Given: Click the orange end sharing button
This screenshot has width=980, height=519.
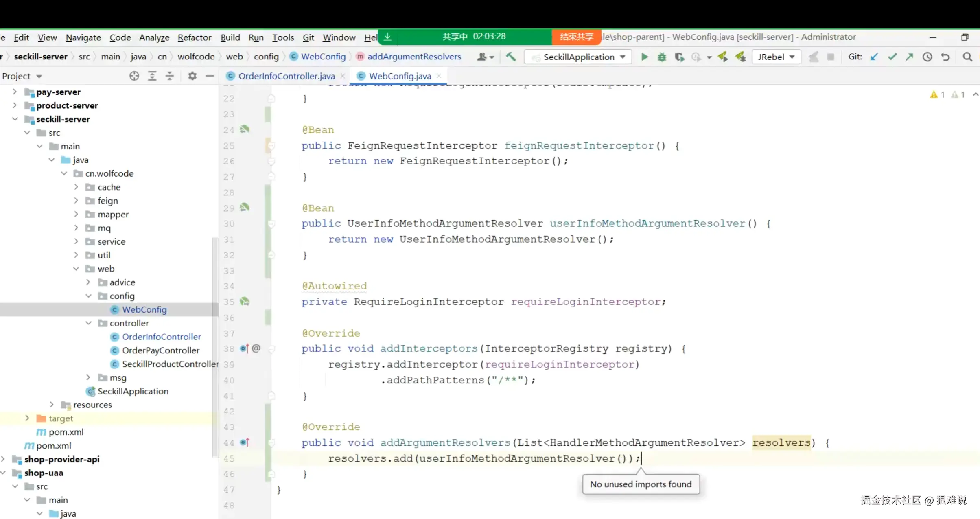Looking at the screenshot, I should [576, 37].
